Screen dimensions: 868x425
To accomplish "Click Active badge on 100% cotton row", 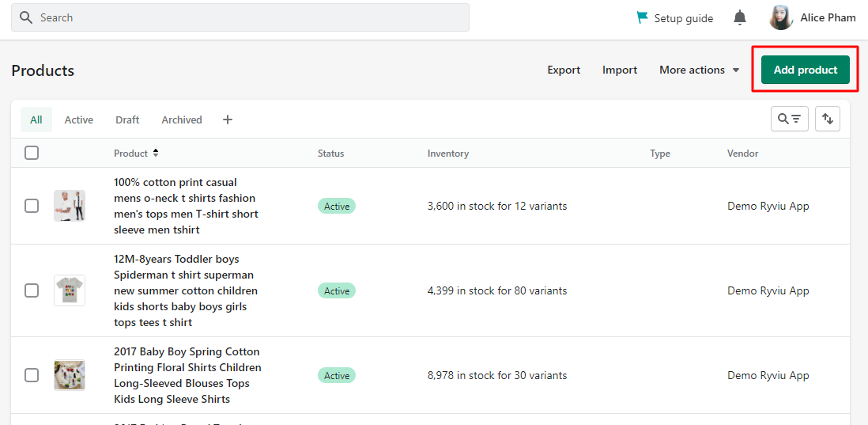I will pyautogui.click(x=337, y=206).
